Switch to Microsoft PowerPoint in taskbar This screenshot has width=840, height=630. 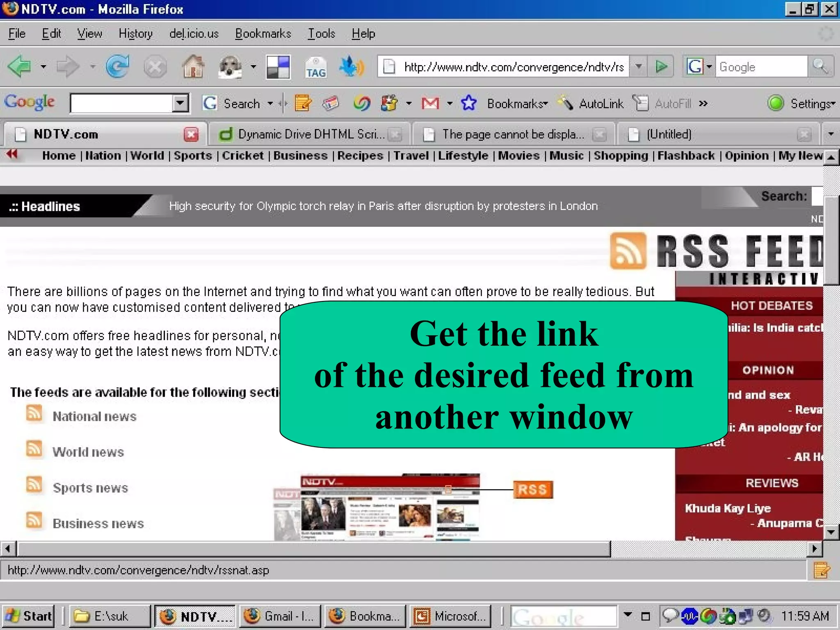pos(450,616)
